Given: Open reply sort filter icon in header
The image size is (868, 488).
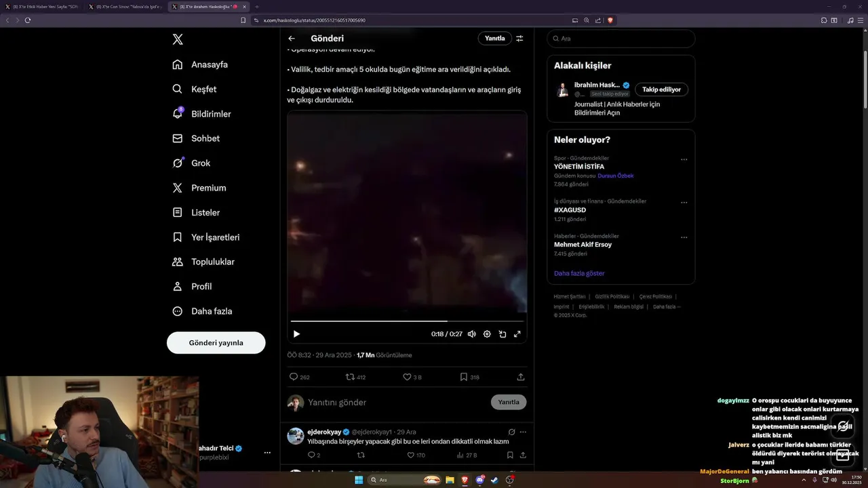Looking at the screenshot, I should [519, 39].
